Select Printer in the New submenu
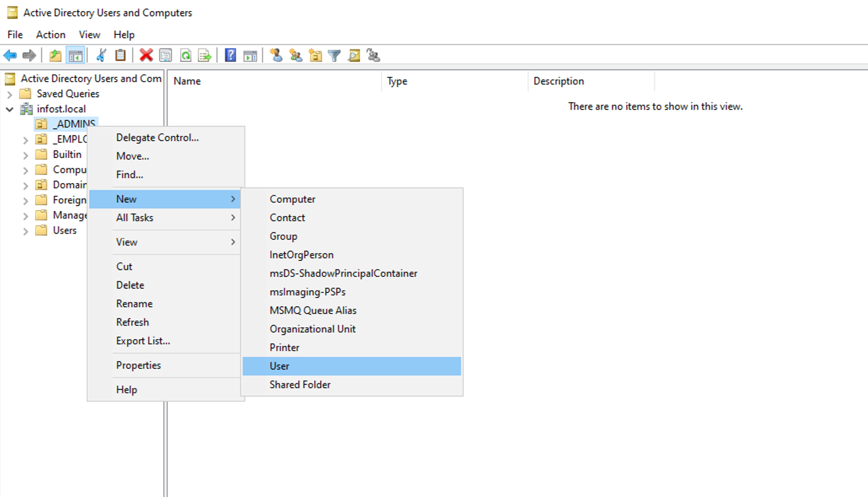868x497 pixels. 352,348
